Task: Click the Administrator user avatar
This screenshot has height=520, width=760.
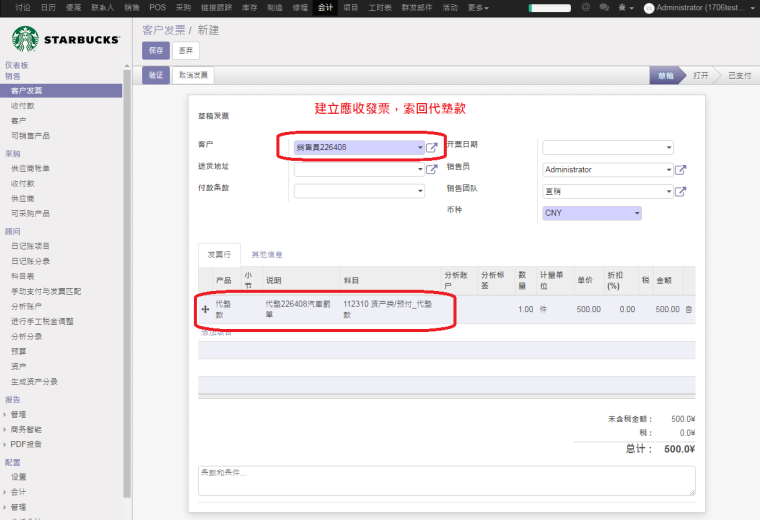Action: click(649, 8)
